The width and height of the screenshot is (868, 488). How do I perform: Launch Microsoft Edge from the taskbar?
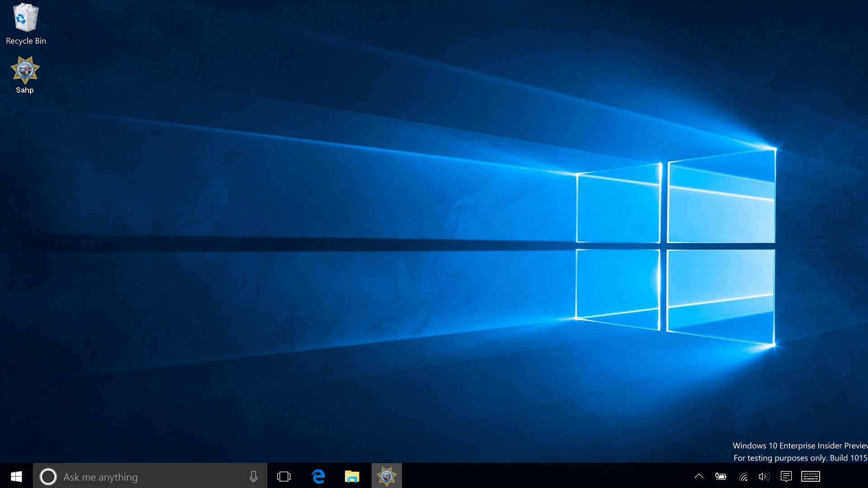[318, 476]
